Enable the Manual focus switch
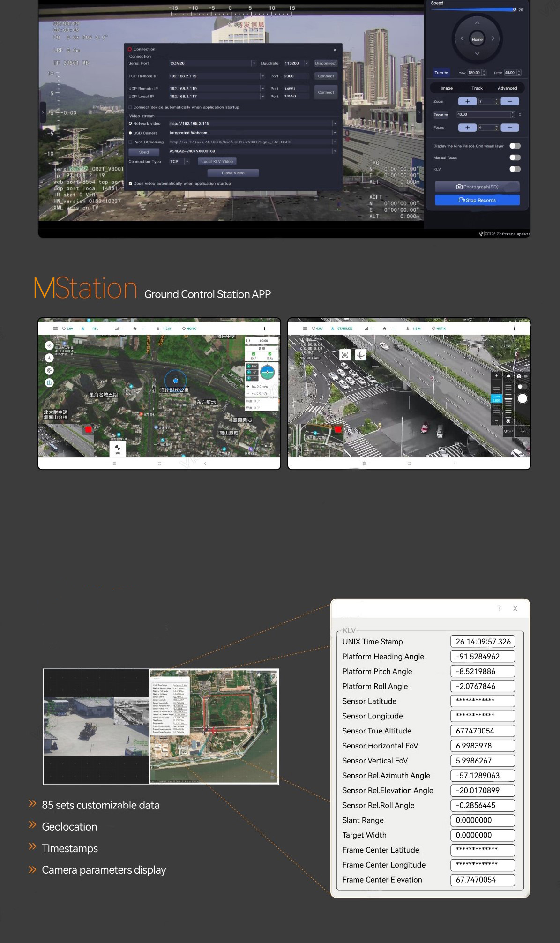Screen dimensions: 560x943 coord(515,157)
